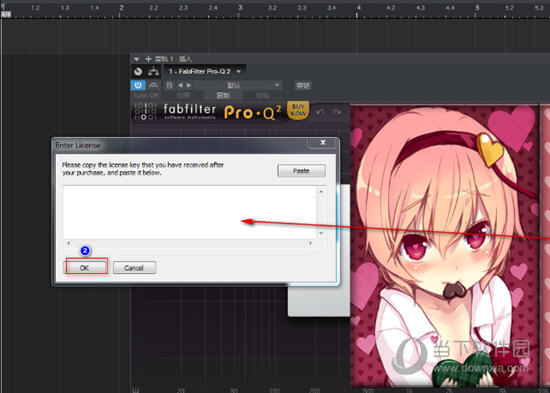
Task: Click the Paste button for license key
Action: 301,171
